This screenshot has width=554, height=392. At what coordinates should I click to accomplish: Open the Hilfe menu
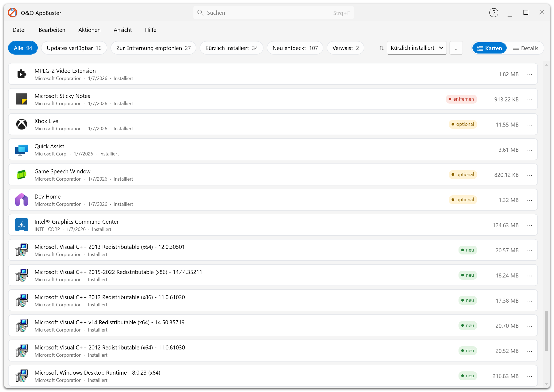[151, 30]
